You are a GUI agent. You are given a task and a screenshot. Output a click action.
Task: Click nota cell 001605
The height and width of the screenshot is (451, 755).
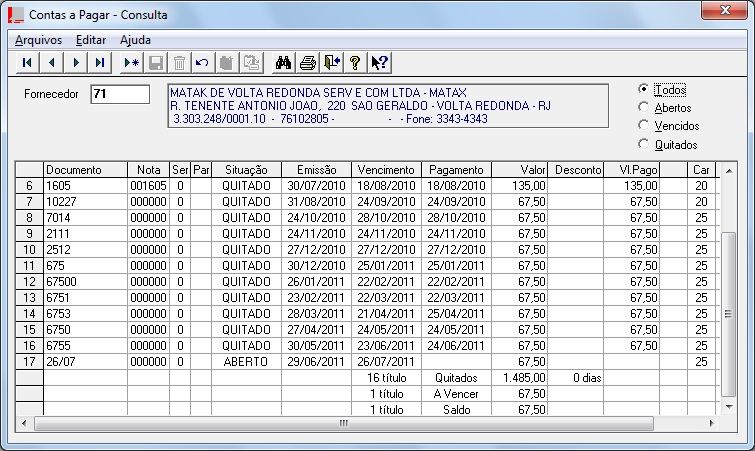tap(148, 186)
